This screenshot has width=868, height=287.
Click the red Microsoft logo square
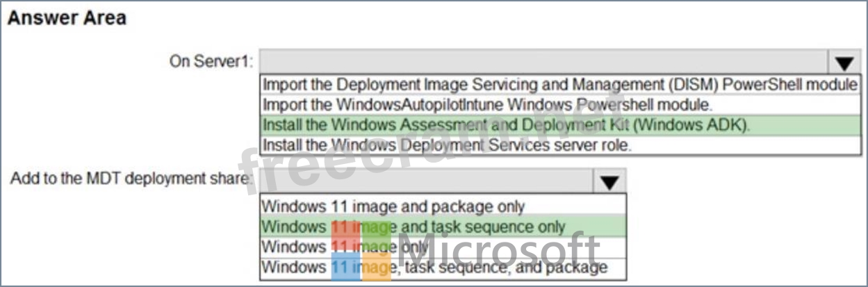click(x=345, y=236)
